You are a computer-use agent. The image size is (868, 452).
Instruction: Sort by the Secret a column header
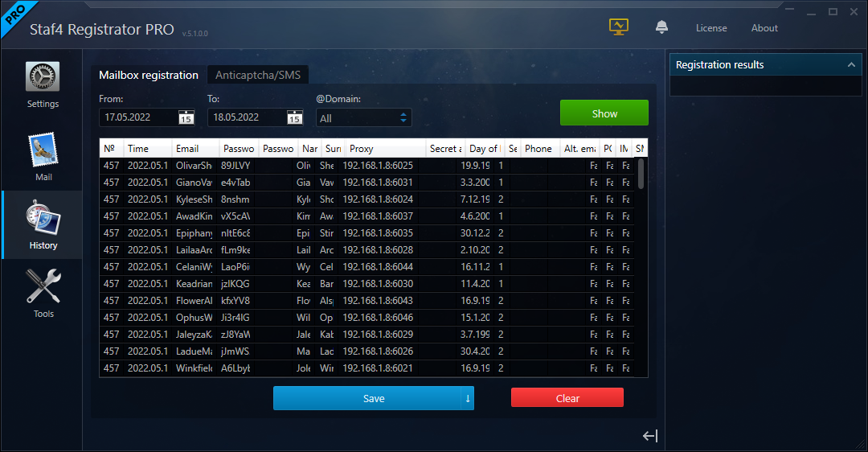coord(445,149)
